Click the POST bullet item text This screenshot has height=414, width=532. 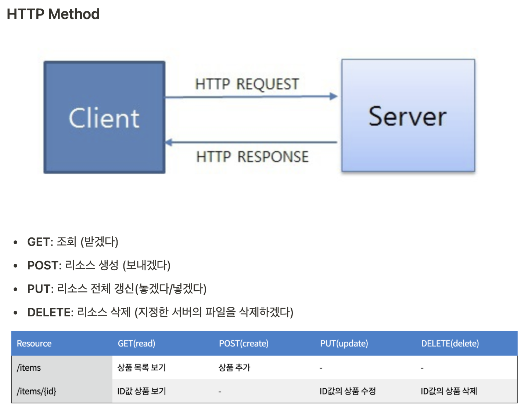coord(99,265)
